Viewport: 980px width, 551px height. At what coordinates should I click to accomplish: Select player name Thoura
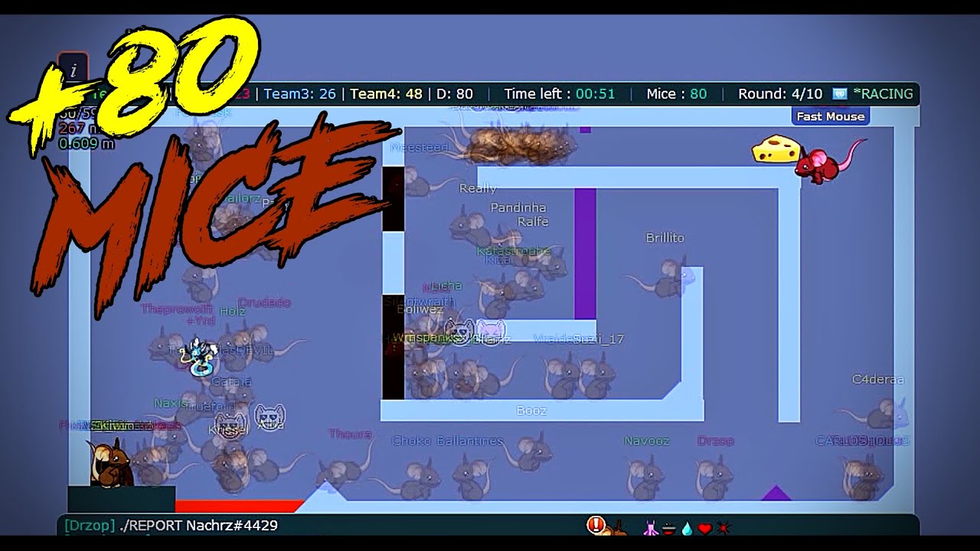pos(350,434)
